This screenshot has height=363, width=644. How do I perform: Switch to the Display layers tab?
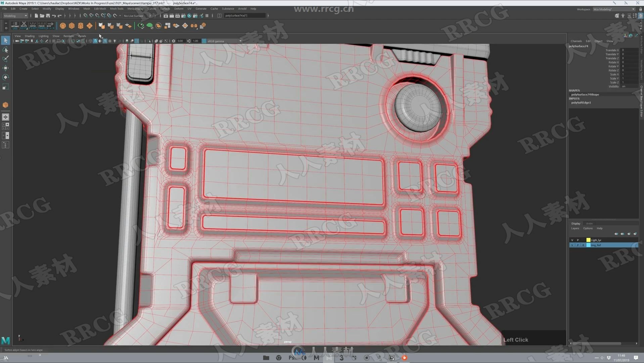click(x=576, y=224)
